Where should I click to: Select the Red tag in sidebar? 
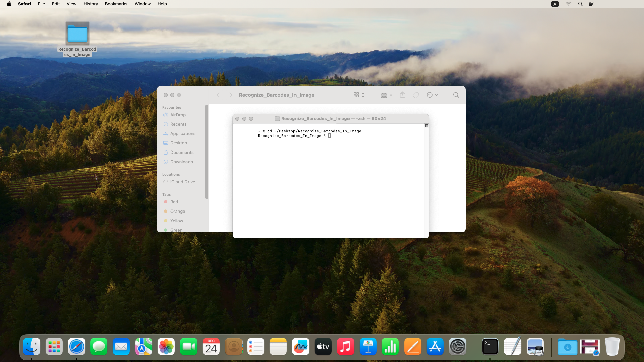pyautogui.click(x=174, y=202)
